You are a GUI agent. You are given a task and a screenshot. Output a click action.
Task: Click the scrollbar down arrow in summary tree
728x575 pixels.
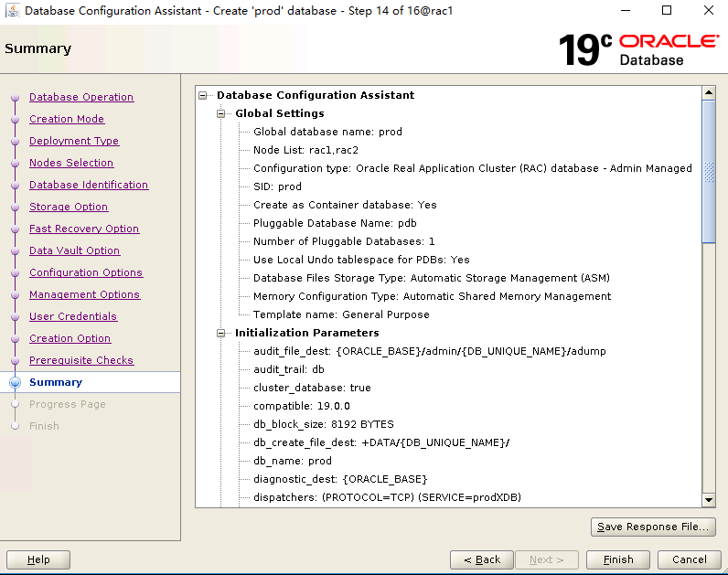709,500
